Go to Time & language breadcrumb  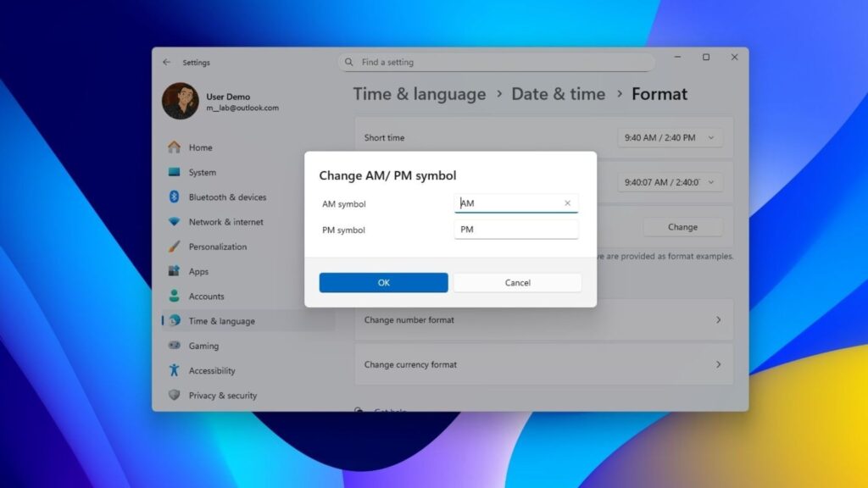420,94
